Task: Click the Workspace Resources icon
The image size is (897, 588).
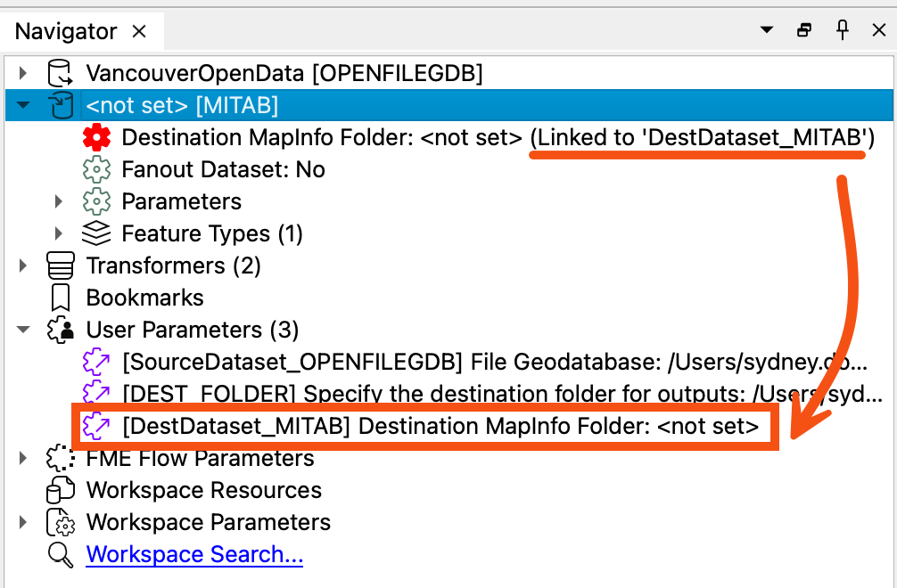Action: pos(60,490)
